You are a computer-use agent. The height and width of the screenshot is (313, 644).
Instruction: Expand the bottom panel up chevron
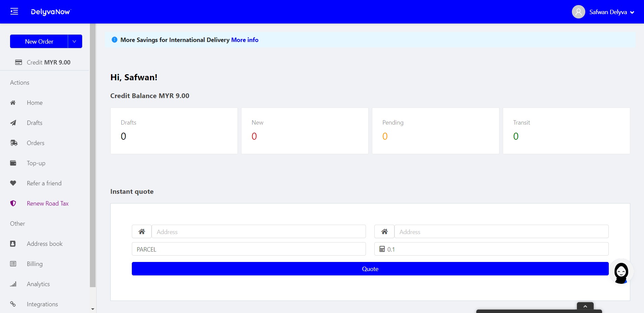[585, 306]
